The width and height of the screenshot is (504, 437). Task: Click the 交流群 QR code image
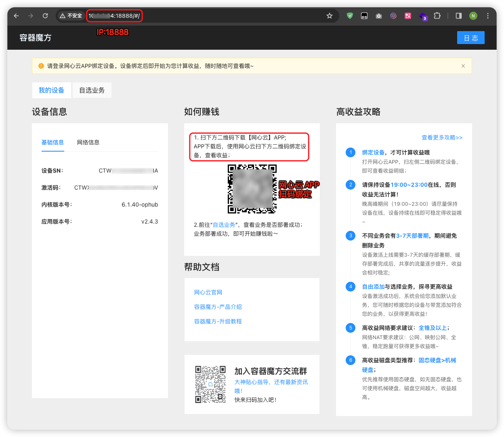tap(210, 384)
